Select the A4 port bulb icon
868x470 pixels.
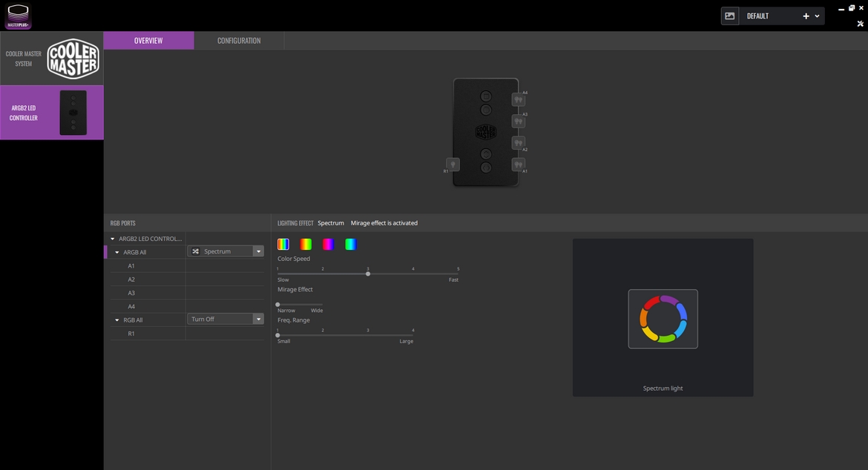point(518,100)
